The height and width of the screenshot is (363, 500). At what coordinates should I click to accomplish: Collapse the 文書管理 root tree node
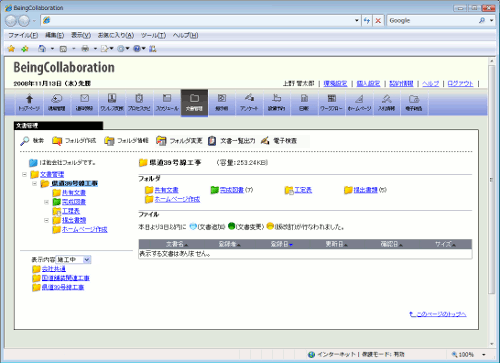24,174
